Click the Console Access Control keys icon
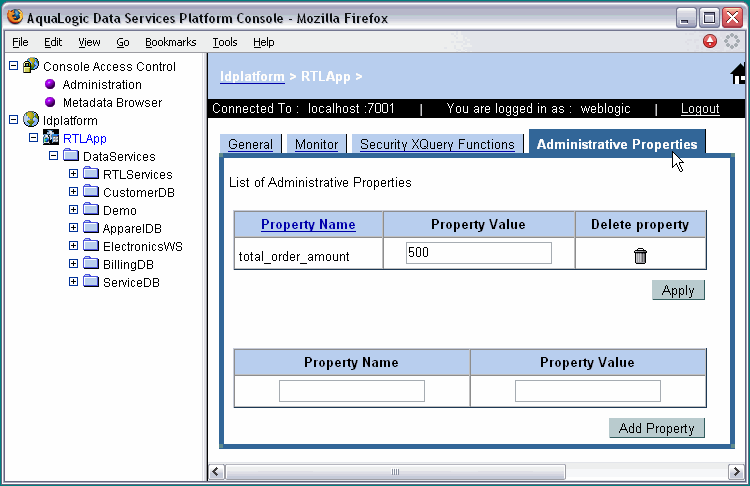Image resolution: width=750 pixels, height=486 pixels. [x=31, y=65]
